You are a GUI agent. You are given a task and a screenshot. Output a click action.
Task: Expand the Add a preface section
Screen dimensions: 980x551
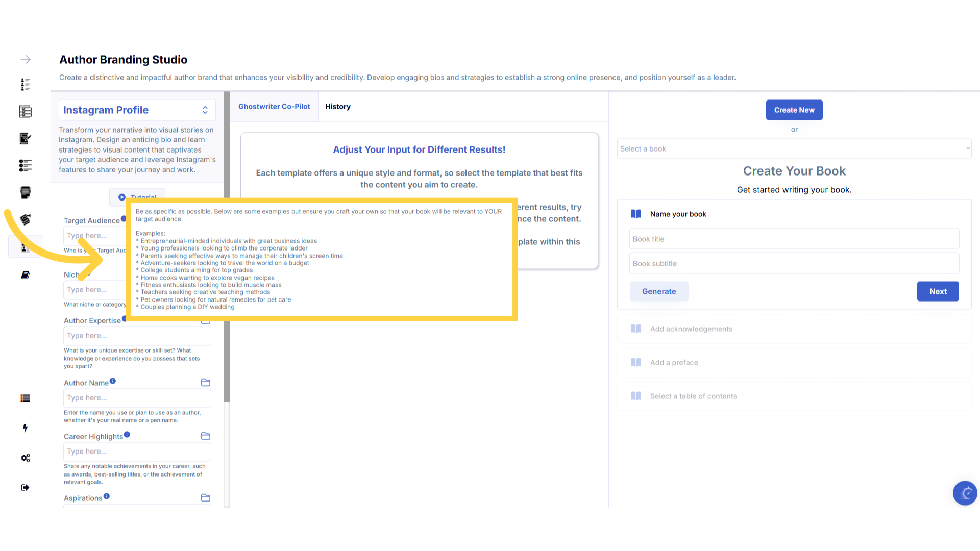[674, 363]
